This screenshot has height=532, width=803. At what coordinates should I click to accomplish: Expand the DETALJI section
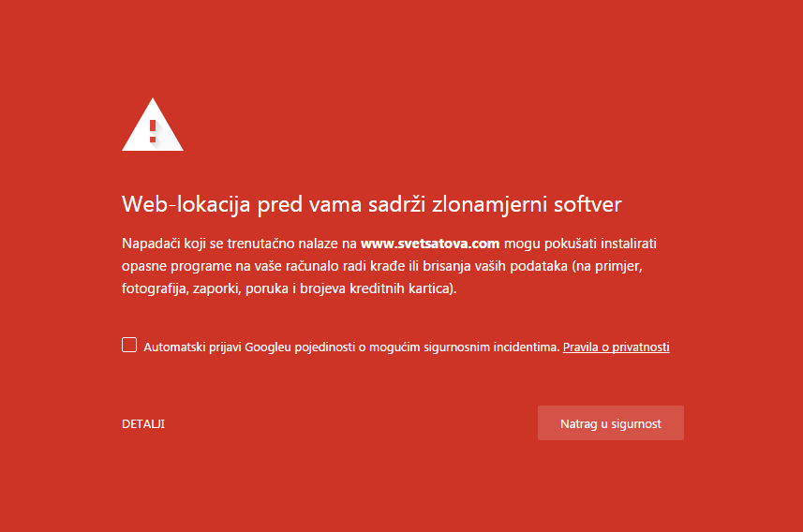pyautogui.click(x=143, y=424)
